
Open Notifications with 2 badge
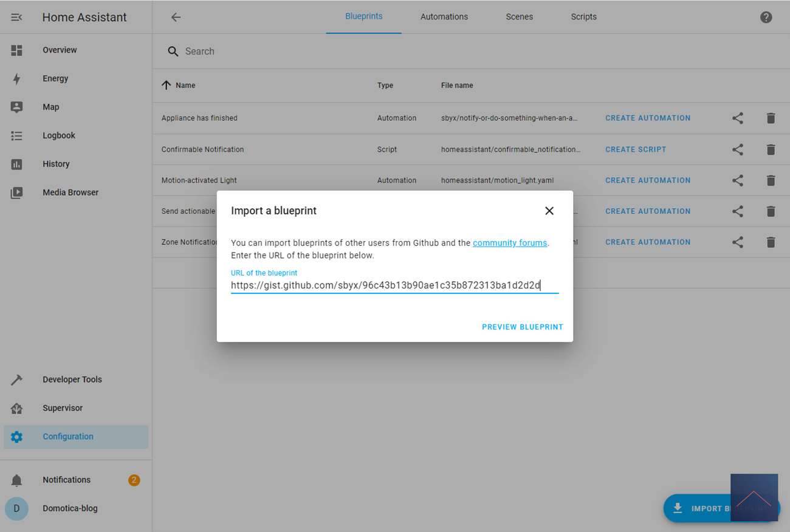(x=66, y=480)
